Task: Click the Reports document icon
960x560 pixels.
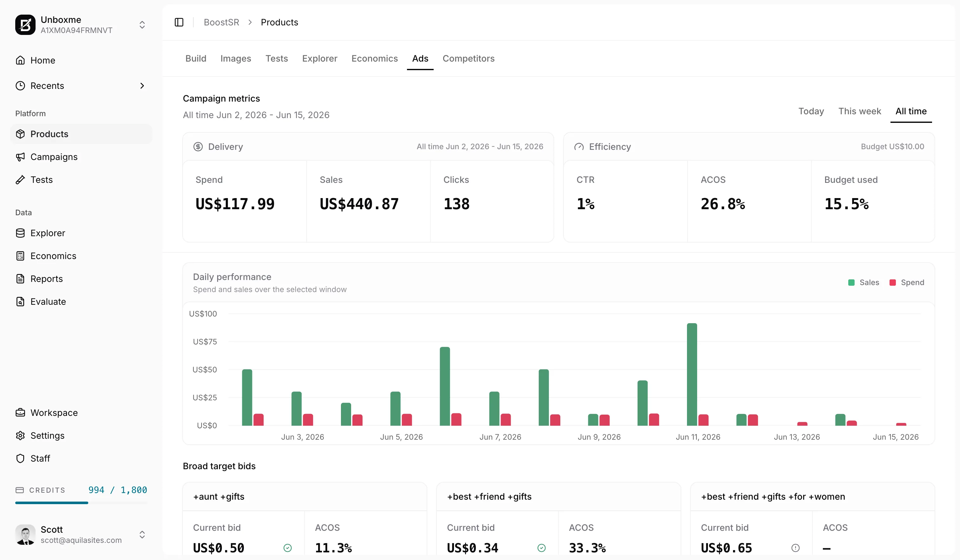Action: click(20, 279)
